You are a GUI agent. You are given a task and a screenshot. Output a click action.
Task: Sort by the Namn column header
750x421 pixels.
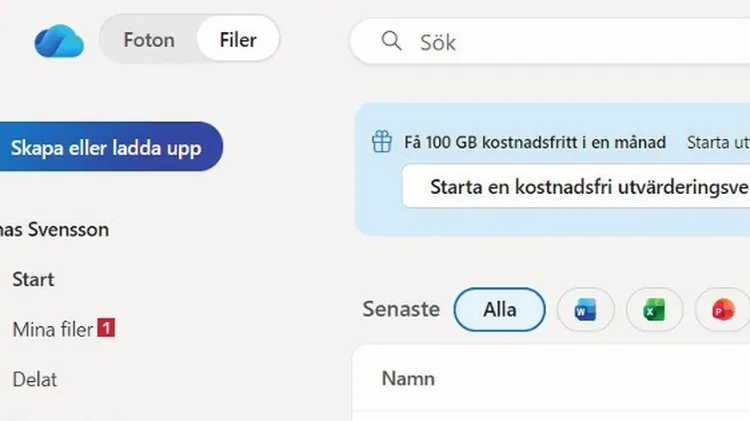tap(408, 379)
